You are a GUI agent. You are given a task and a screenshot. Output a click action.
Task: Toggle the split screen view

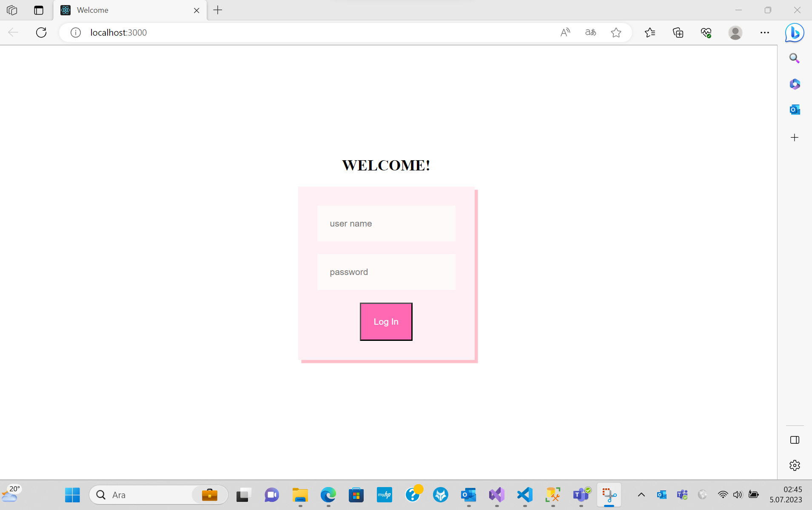[794, 439]
